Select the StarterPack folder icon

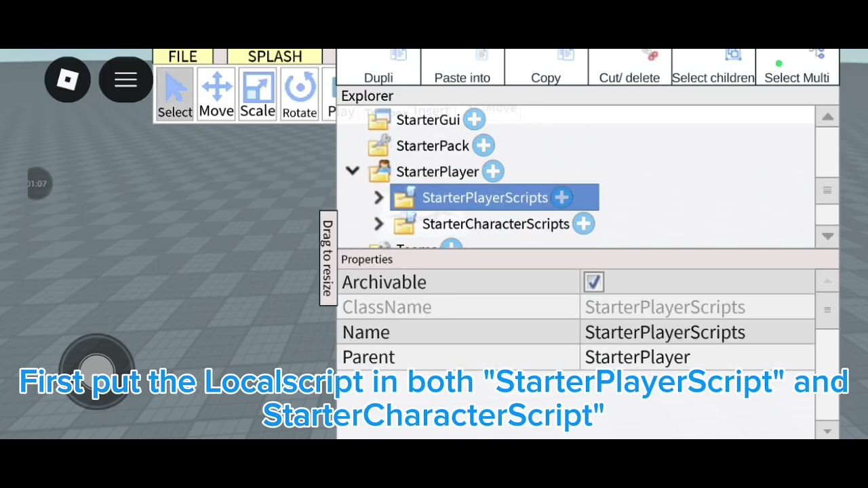(378, 146)
